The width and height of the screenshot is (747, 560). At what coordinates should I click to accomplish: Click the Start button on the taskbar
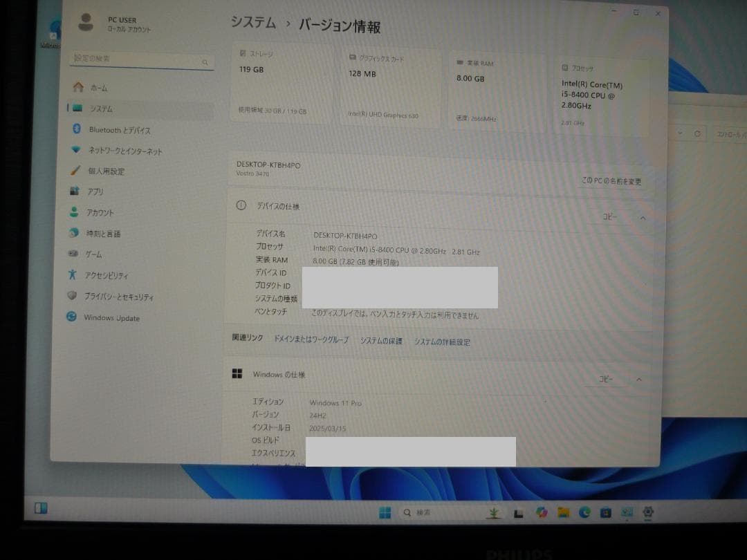point(385,512)
